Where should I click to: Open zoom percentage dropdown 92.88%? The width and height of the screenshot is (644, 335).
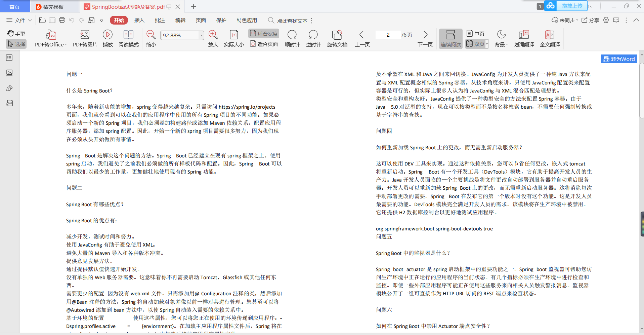coord(202,35)
